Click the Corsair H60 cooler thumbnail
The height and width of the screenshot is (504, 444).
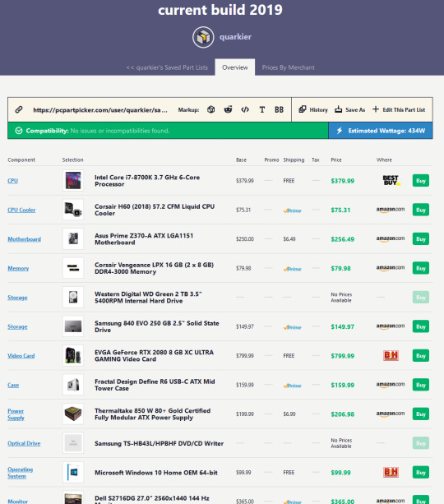click(x=73, y=210)
